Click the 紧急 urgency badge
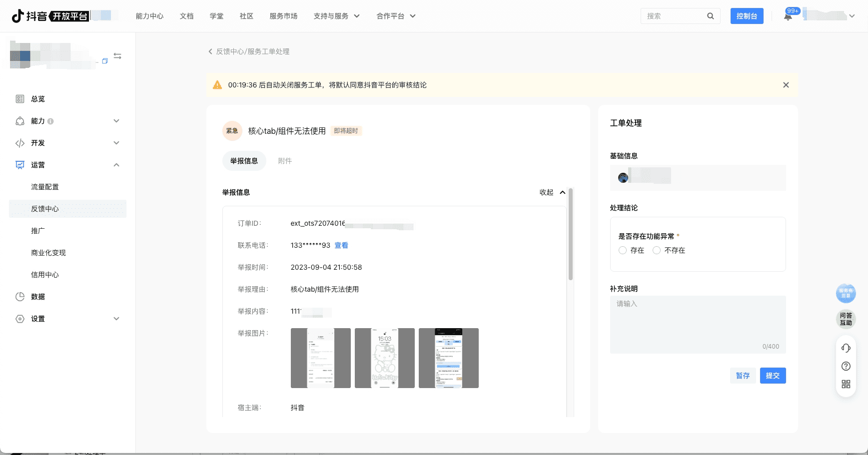 (232, 131)
